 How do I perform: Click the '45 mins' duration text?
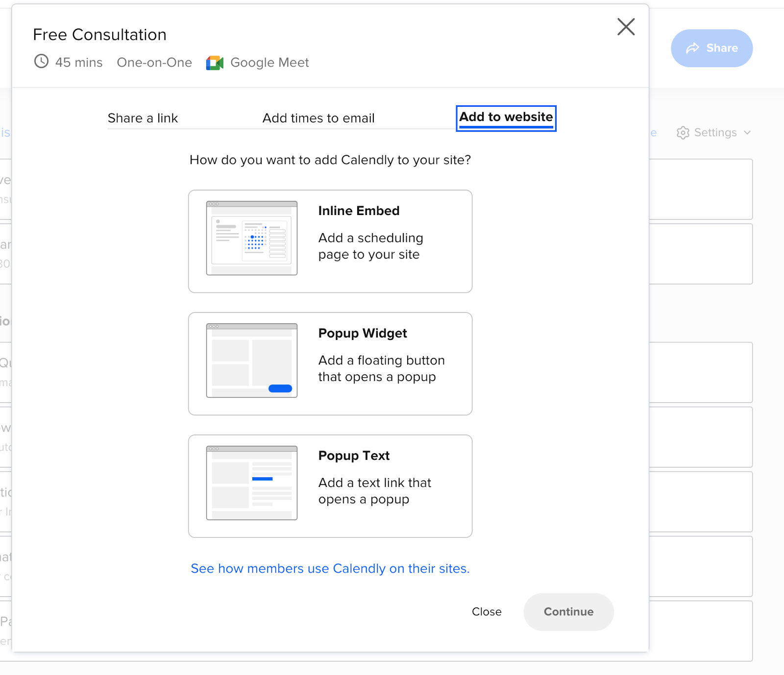coord(79,62)
